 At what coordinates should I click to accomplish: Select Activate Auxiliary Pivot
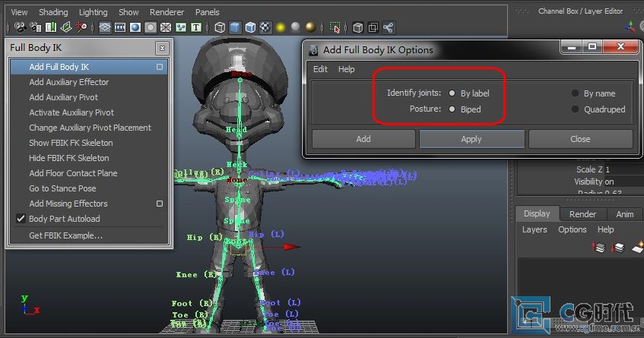click(88, 112)
